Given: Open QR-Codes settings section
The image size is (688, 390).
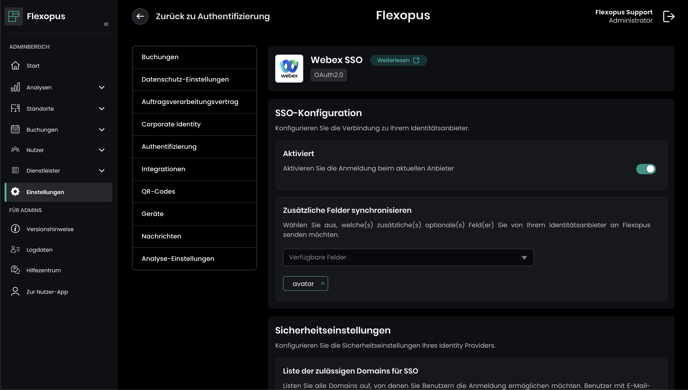Looking at the screenshot, I should click(194, 191).
